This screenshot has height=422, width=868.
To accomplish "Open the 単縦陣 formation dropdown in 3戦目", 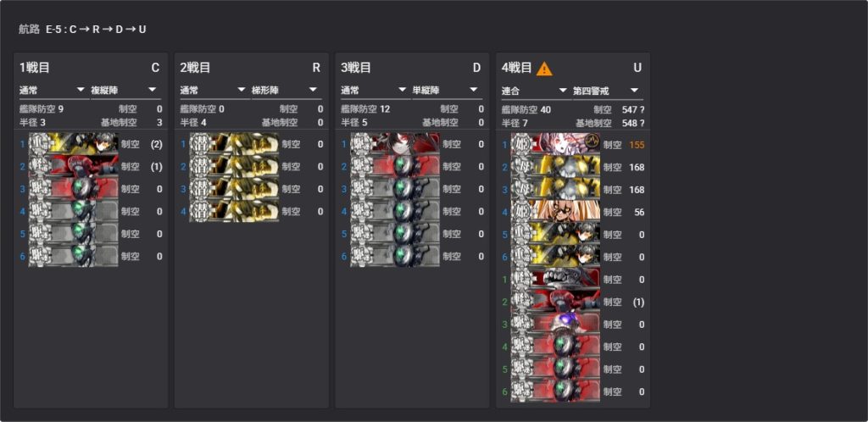I will point(447,90).
